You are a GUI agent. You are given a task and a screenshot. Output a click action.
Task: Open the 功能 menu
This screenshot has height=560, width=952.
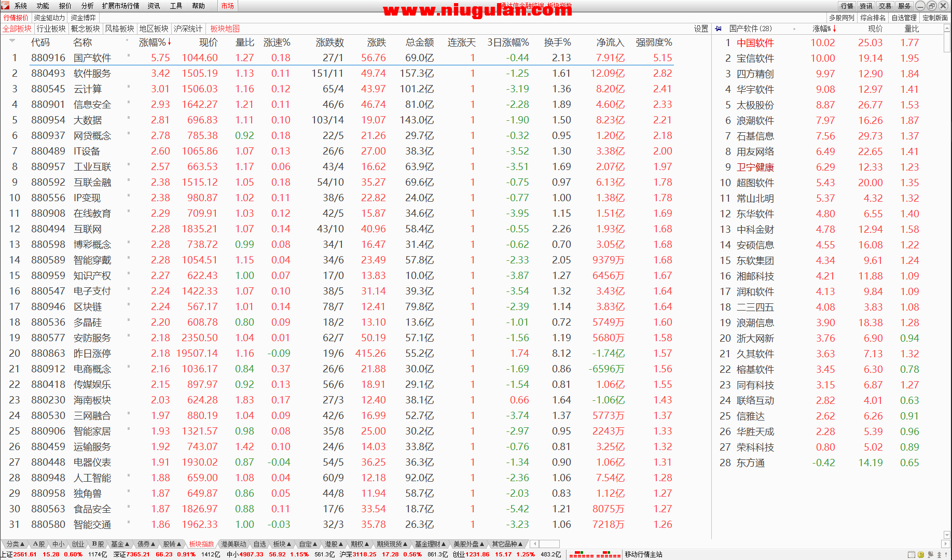tap(43, 6)
